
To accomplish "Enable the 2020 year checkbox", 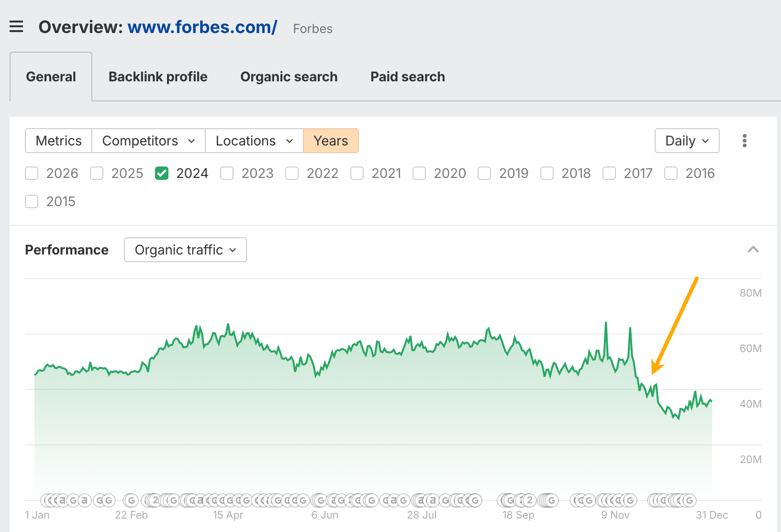I will point(419,173).
